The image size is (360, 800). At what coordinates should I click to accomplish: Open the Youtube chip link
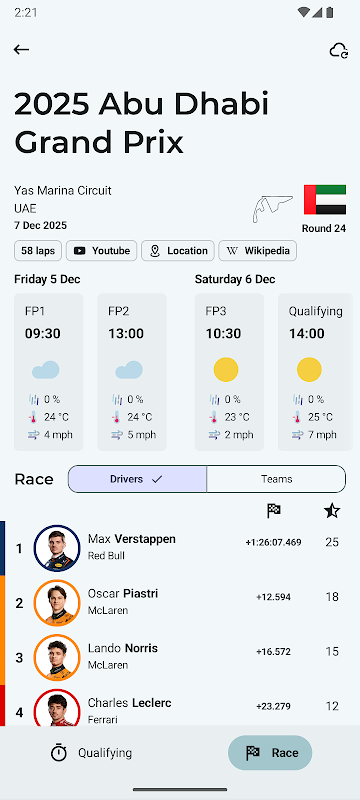(101, 251)
